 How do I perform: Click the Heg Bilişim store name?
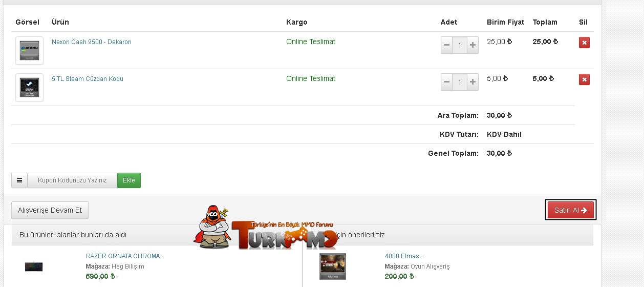tap(128, 266)
